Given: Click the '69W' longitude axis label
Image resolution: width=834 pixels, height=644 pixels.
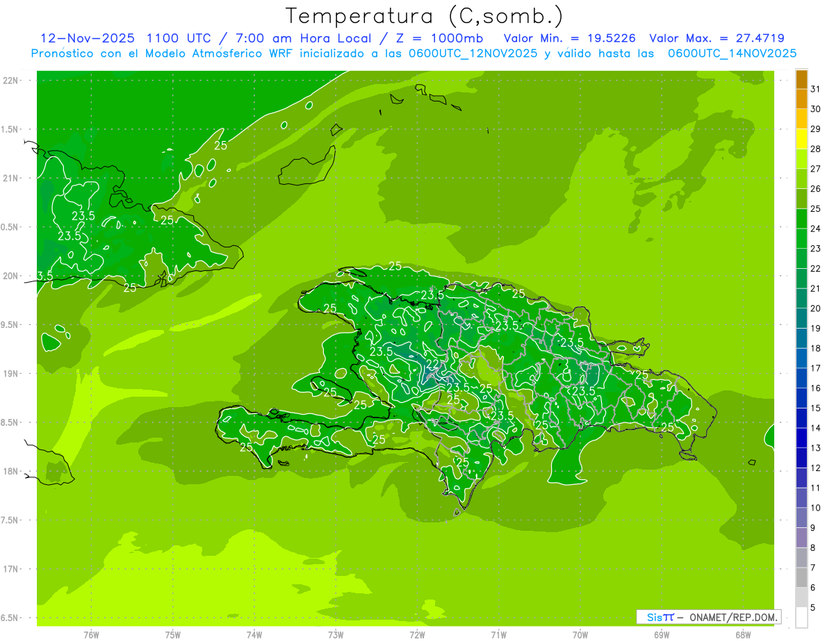Looking at the screenshot, I should coord(662,635).
